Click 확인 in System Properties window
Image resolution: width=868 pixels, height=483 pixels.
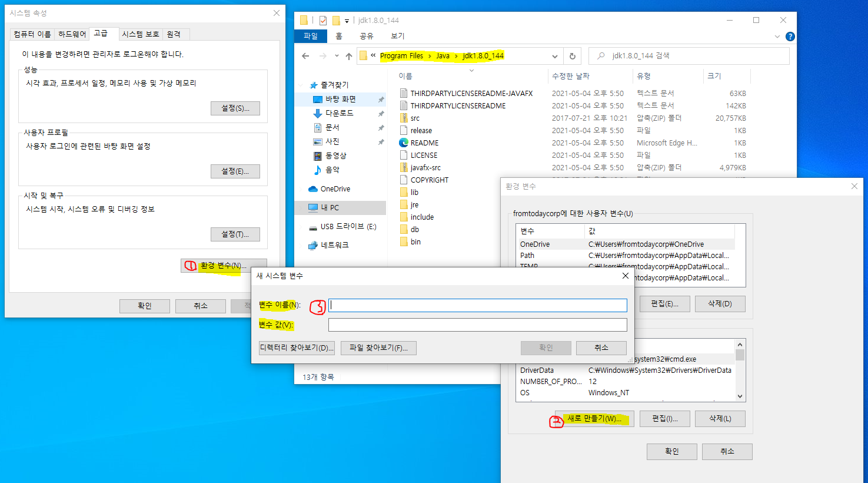[145, 306]
